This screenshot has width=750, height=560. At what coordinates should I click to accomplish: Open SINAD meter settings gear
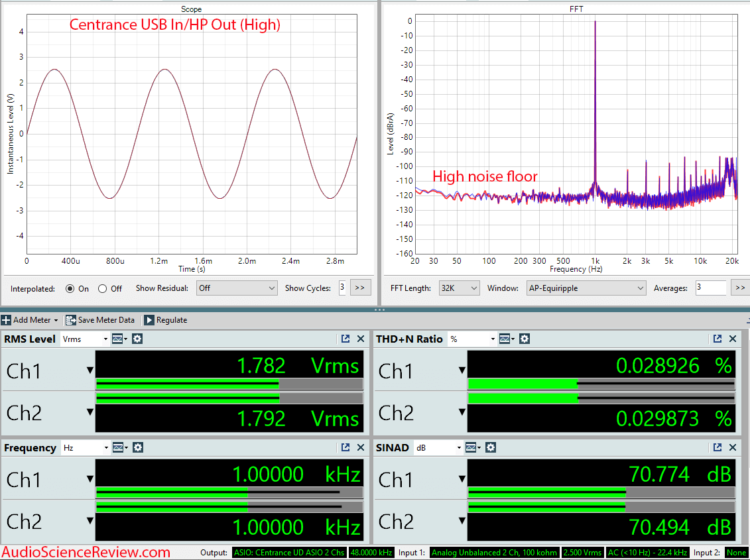tap(490, 447)
